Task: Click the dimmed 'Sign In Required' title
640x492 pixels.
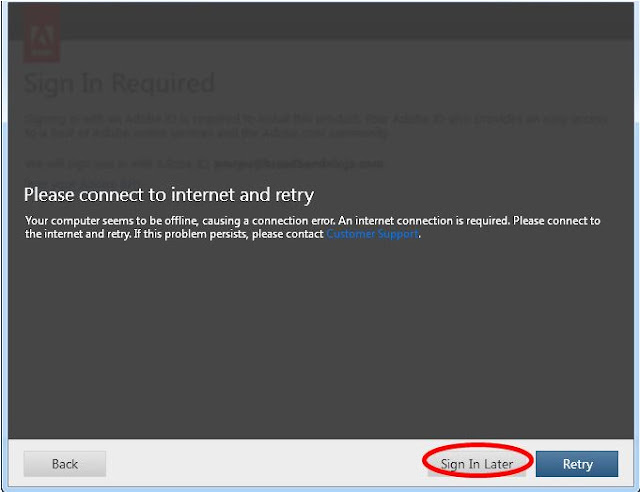Action: 119,83
